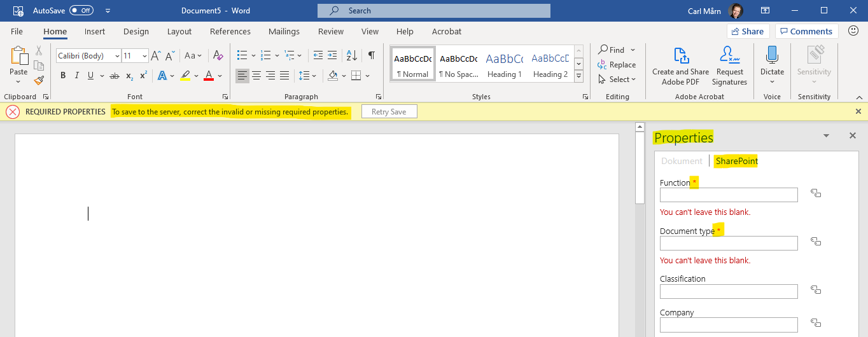Apply Superscript formatting
This screenshot has width=868, height=337.
[143, 76]
